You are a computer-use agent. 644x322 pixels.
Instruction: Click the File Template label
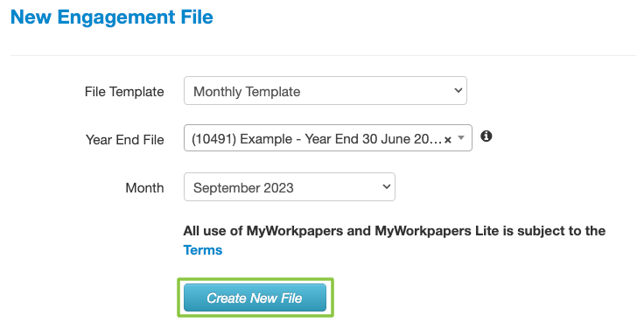[124, 92]
